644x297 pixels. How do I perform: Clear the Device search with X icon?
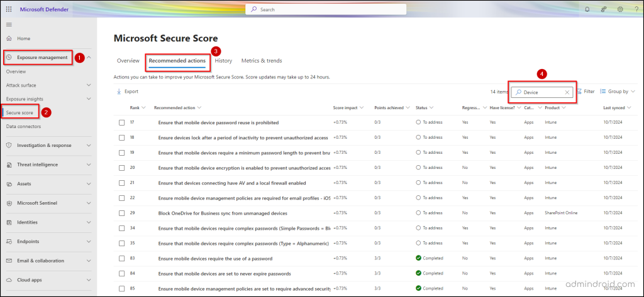pos(567,92)
